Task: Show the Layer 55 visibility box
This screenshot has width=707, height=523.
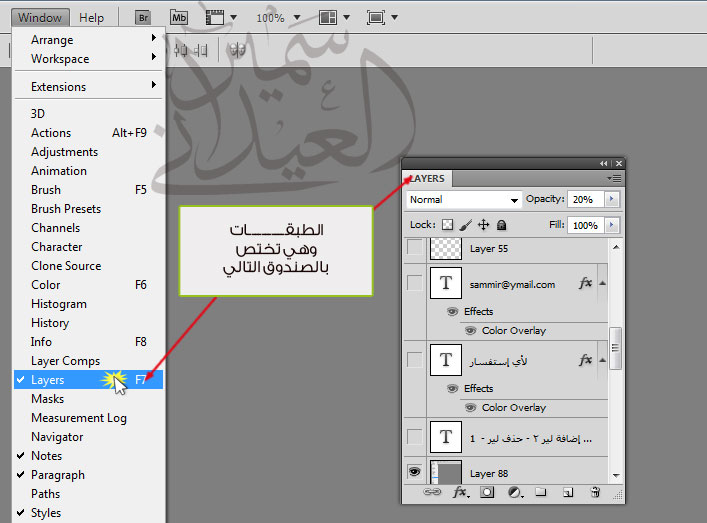Action: pyautogui.click(x=414, y=247)
